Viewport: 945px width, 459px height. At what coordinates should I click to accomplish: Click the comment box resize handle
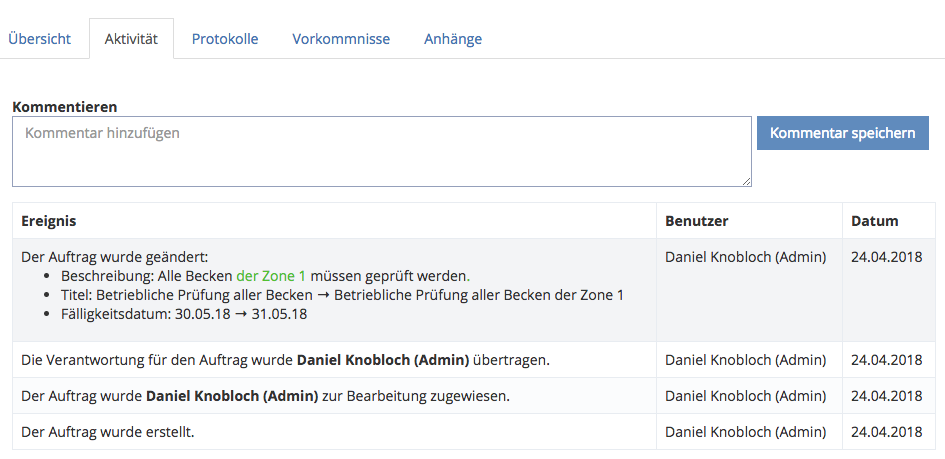coord(746,181)
